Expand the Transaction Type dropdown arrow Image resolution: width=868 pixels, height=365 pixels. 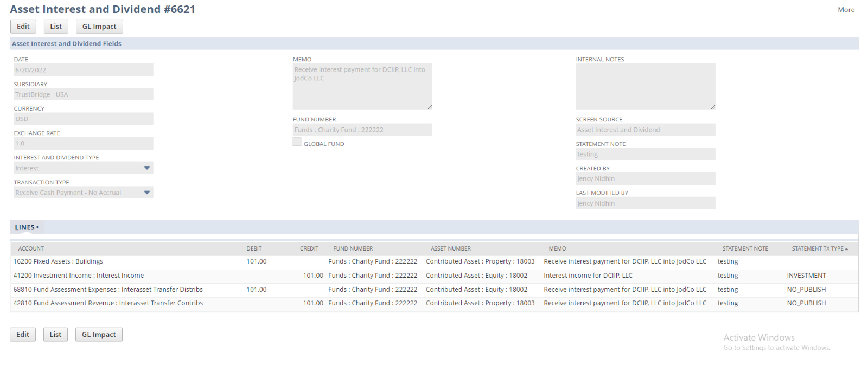pos(146,193)
